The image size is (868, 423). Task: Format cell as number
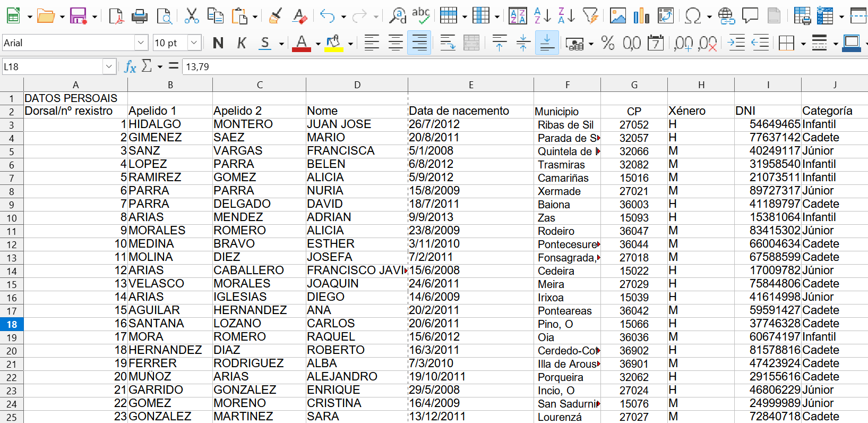pos(632,43)
